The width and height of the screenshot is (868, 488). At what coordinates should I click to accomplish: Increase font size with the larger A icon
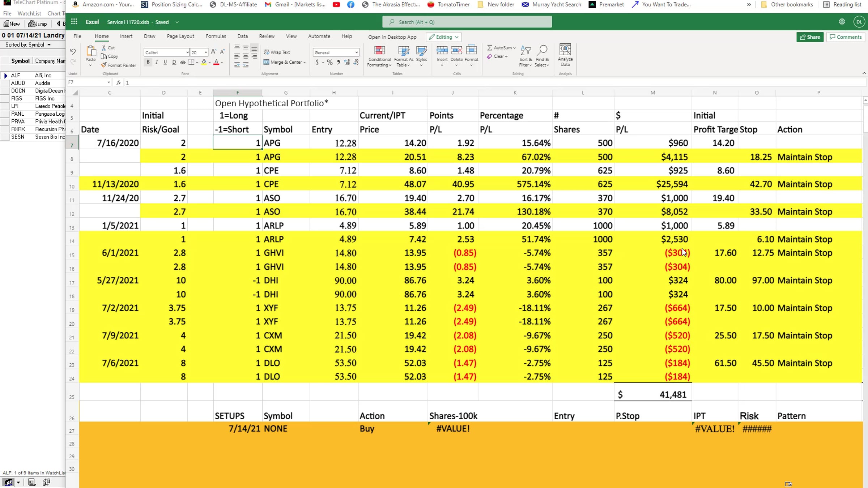(214, 52)
